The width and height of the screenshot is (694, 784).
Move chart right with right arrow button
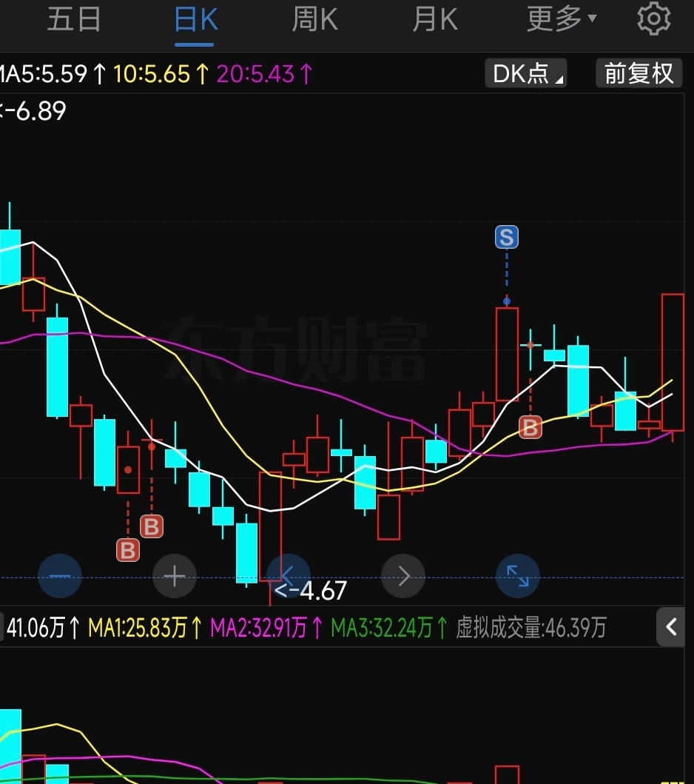(x=403, y=576)
